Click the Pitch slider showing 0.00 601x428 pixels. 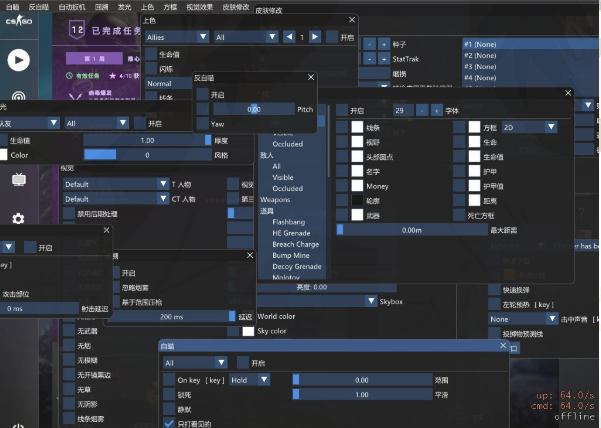tap(253, 108)
